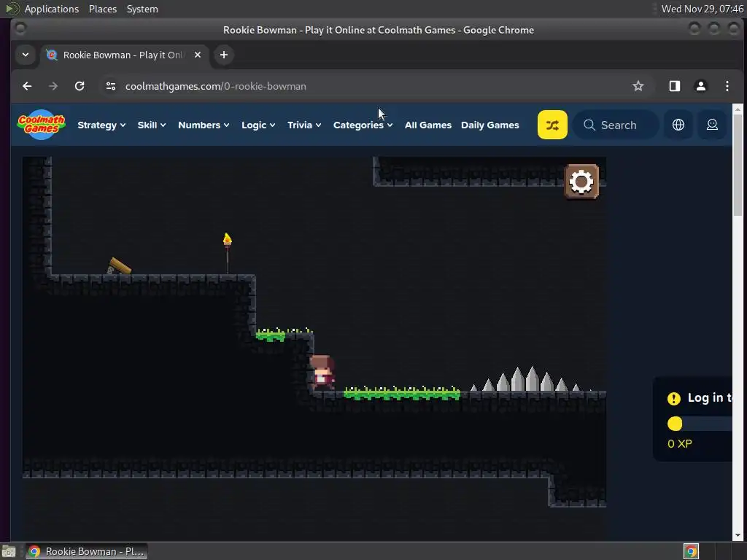Click the Search input field
Viewport: 747px width, 560px height.
point(616,125)
